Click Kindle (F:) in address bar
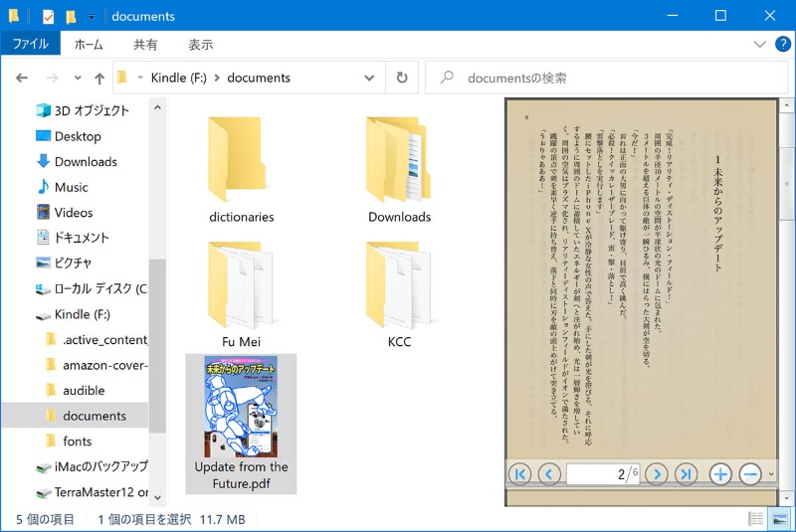 tap(179, 78)
